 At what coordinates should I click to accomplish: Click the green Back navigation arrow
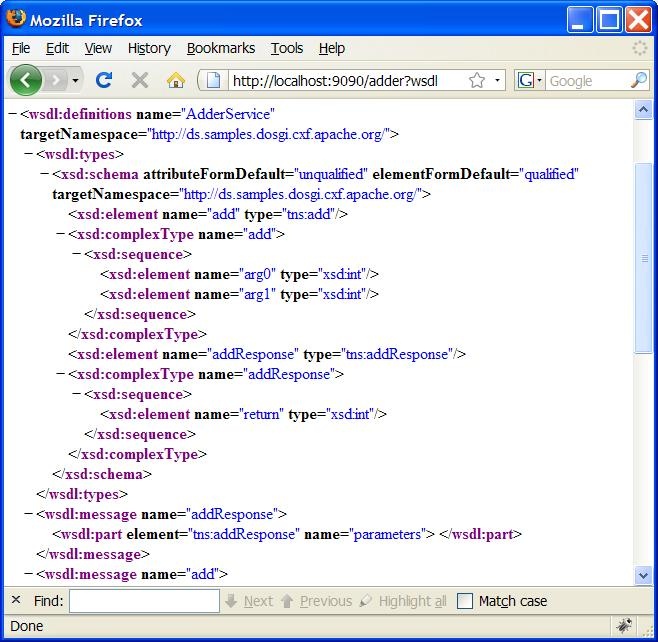27,80
